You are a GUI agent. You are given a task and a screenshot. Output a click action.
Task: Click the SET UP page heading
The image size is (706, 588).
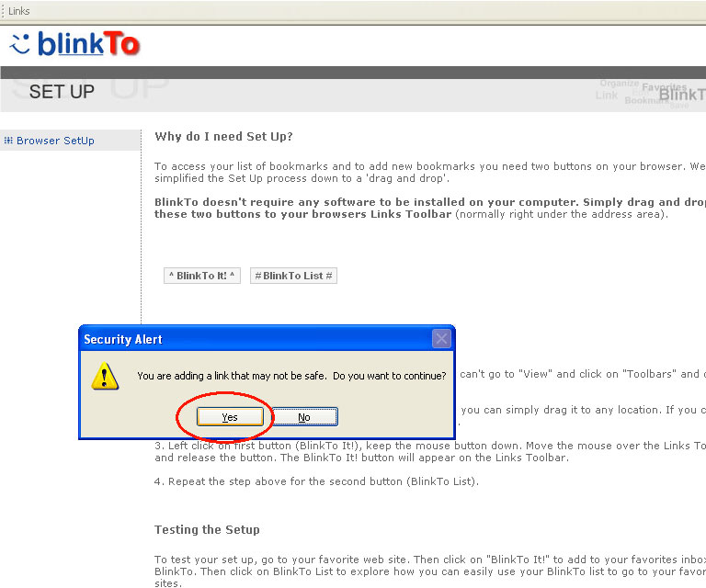[x=62, y=92]
